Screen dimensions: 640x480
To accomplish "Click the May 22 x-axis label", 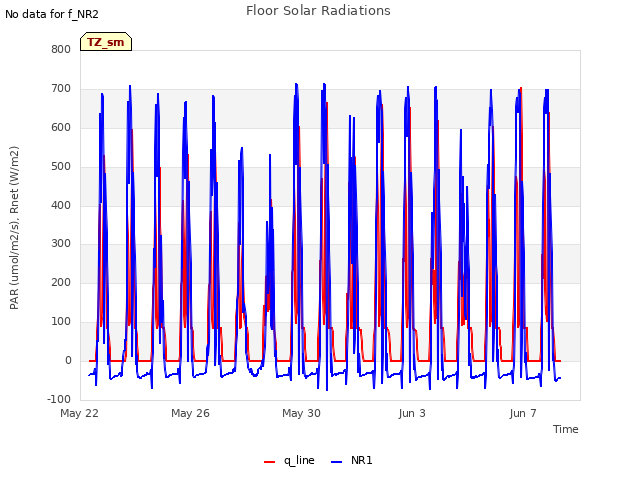I will [x=79, y=413].
